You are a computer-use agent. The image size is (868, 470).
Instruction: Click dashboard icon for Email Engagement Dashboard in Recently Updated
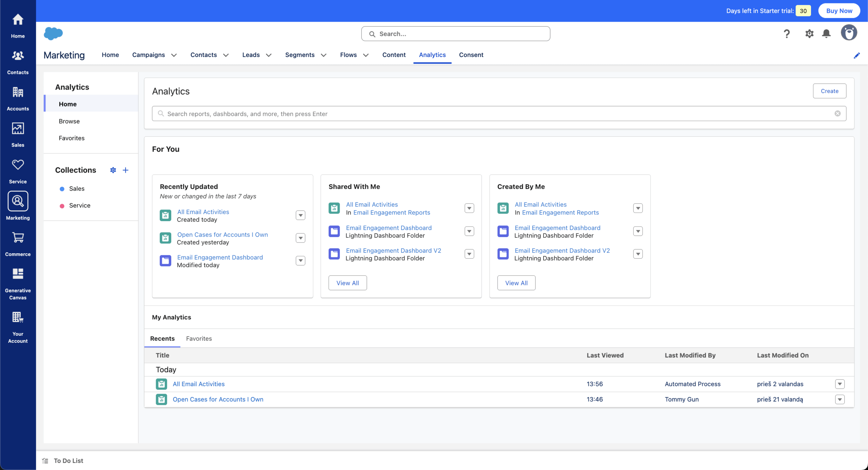(165, 261)
